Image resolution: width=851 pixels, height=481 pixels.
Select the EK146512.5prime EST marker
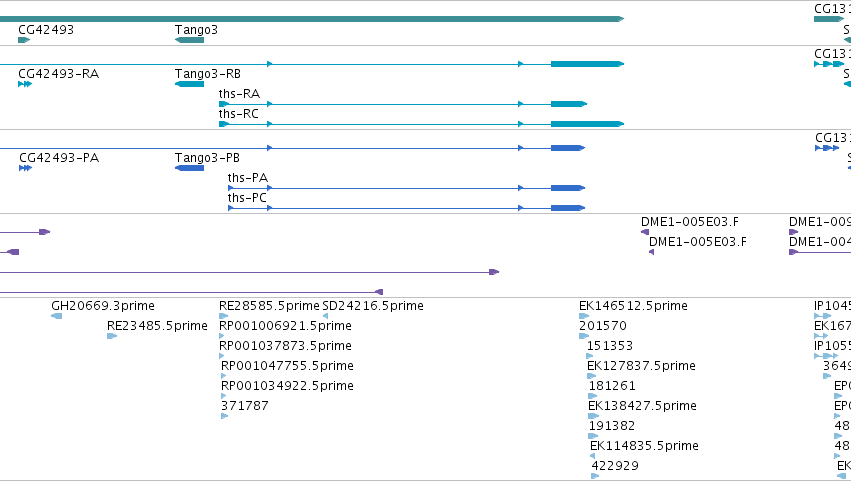coord(584,316)
